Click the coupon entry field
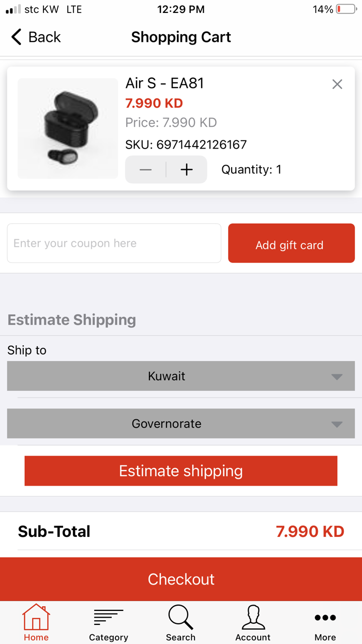 click(x=114, y=243)
